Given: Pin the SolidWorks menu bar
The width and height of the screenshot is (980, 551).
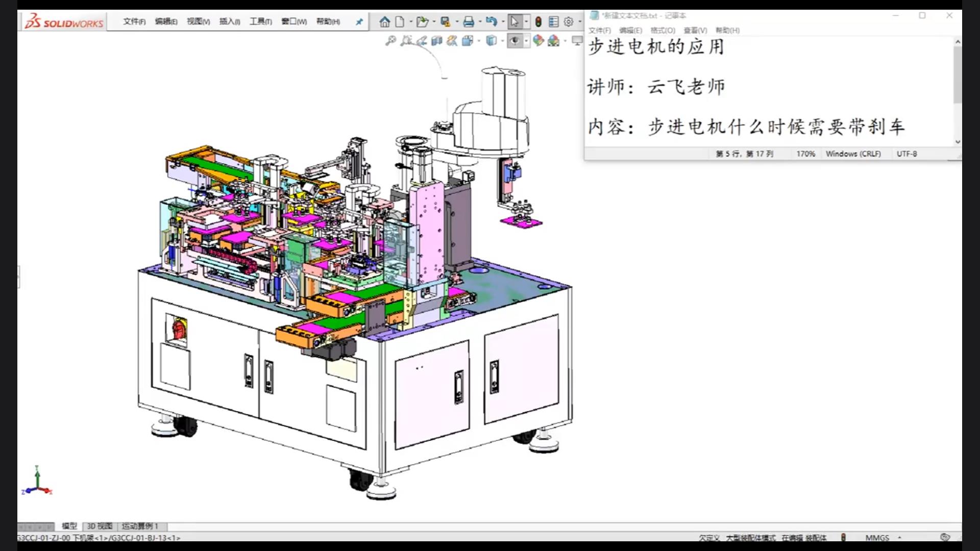Looking at the screenshot, I should point(359,21).
